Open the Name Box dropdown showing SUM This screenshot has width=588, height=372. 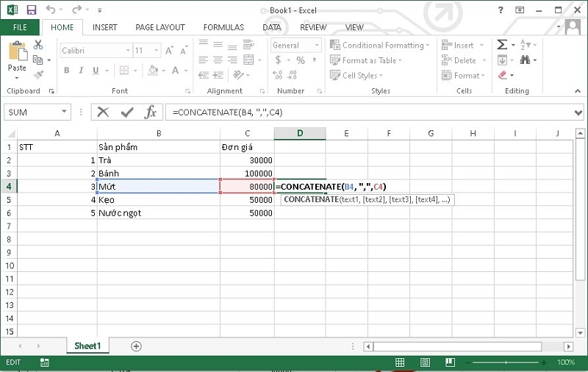[x=65, y=112]
